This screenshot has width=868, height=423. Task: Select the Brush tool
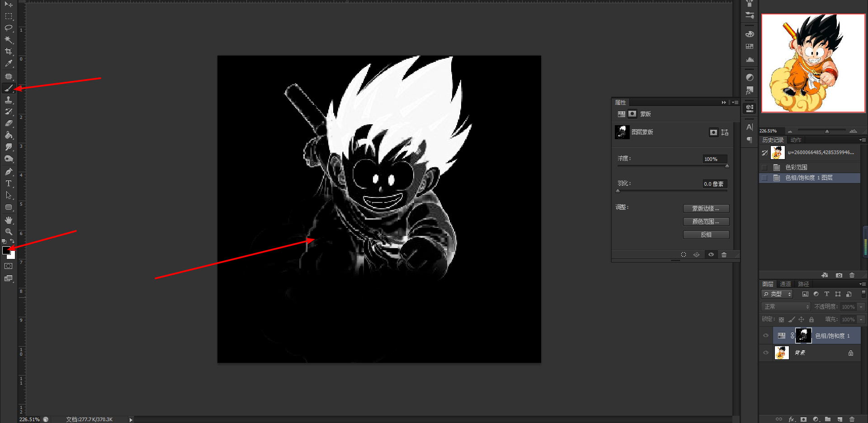pyautogui.click(x=9, y=88)
